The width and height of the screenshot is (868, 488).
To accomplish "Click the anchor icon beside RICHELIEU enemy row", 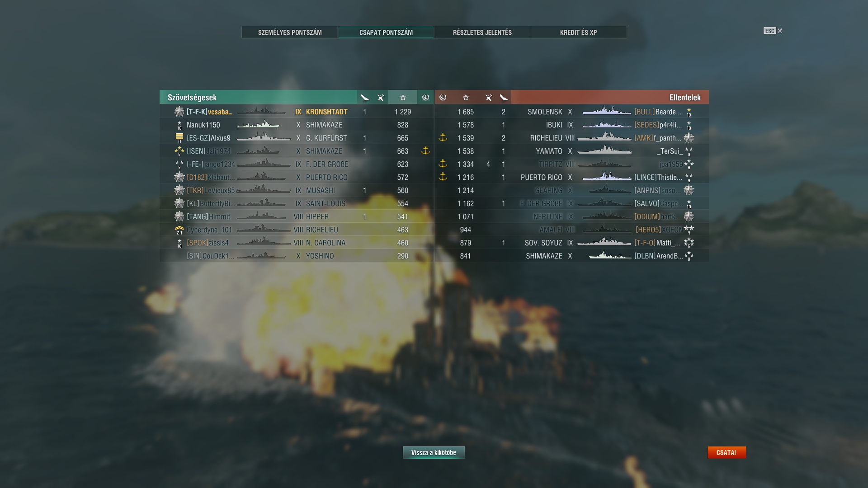I will tap(443, 137).
